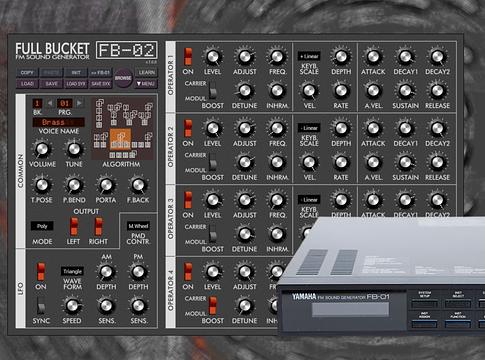Image resolution: width=485 pixels, height=360 pixels.
Task: Click the PRG. program number display
Action: 65,103
